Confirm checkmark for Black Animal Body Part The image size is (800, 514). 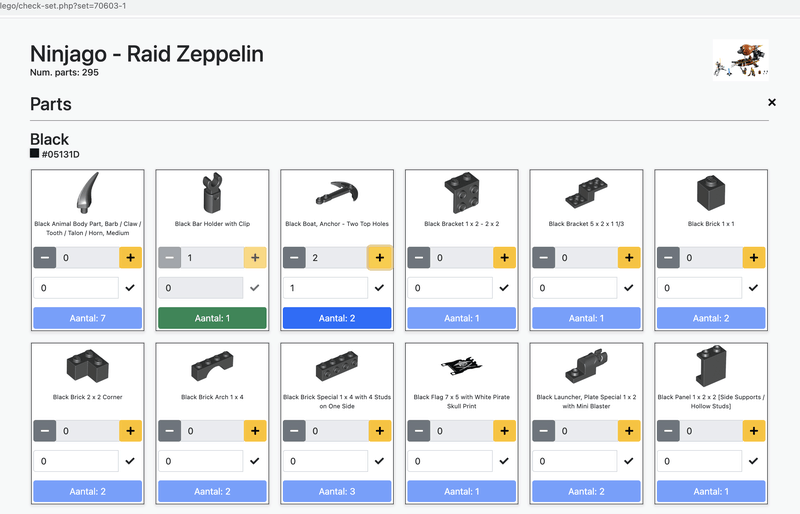130,288
